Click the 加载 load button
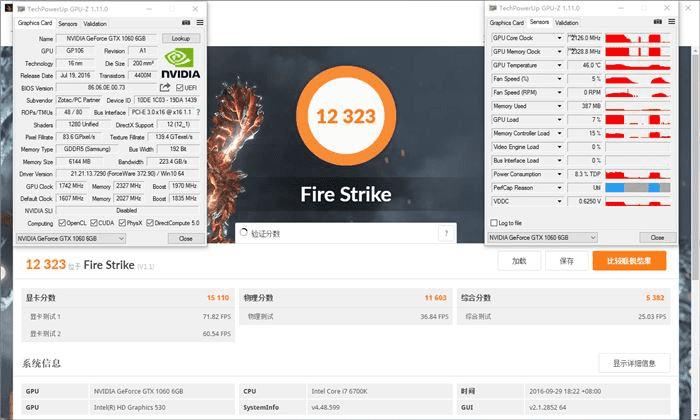Viewport: 700px width, 420px height. click(519, 261)
